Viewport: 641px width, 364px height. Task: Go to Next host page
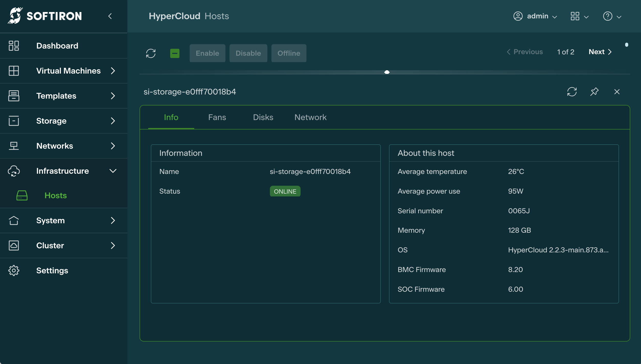click(x=600, y=52)
